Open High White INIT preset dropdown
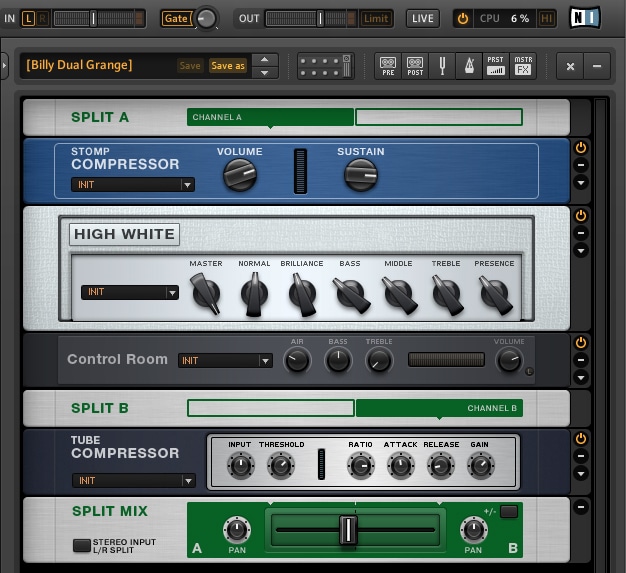The image size is (626, 573). point(130,292)
